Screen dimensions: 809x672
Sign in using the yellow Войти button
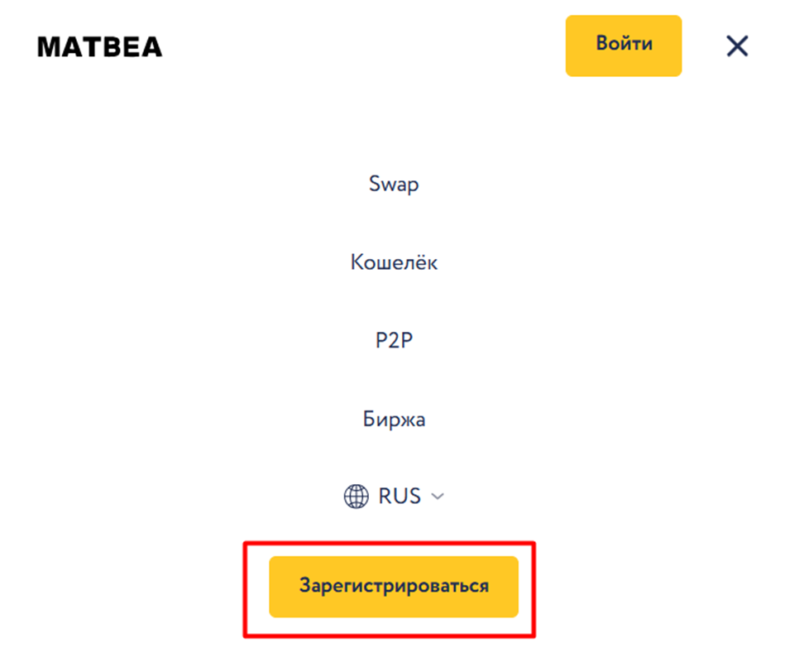(x=624, y=46)
